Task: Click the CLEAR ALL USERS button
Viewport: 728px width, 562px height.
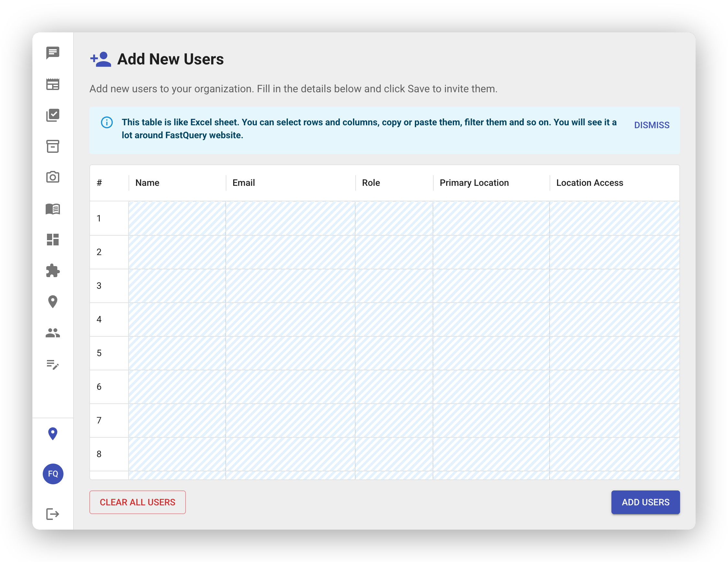Action: [x=138, y=502]
